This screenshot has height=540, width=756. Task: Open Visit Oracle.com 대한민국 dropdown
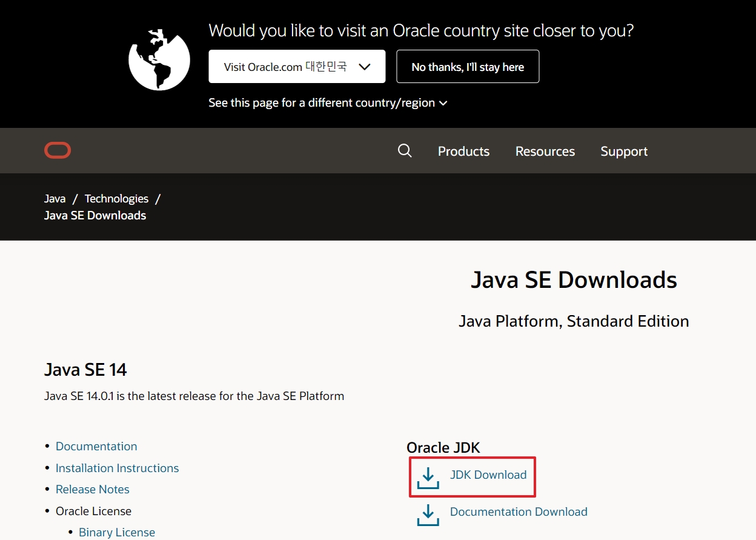297,67
